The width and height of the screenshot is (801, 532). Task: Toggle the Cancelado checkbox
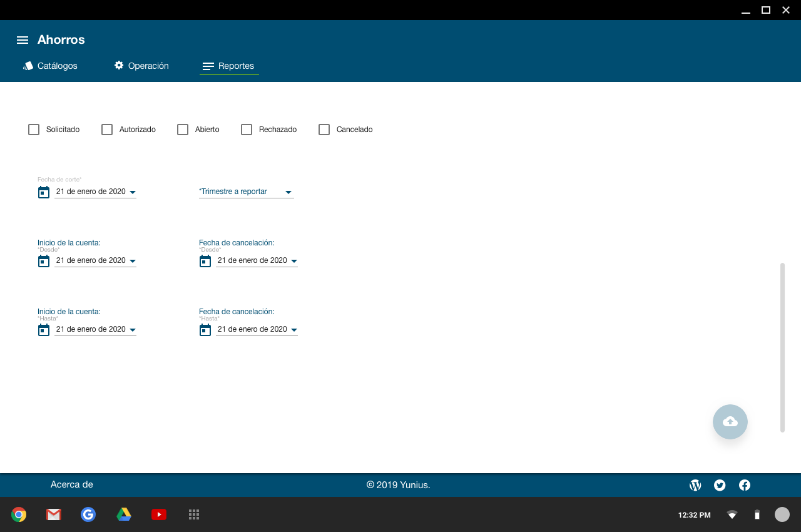[x=324, y=130]
